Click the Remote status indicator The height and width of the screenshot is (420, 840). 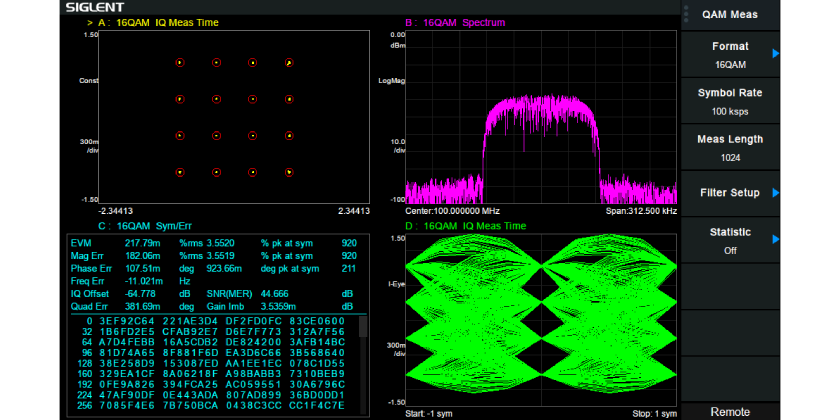730,412
